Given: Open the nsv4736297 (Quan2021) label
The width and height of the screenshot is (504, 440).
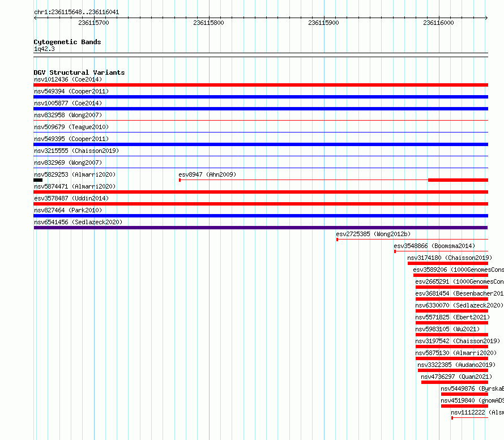Looking at the screenshot, I should (x=456, y=377).
